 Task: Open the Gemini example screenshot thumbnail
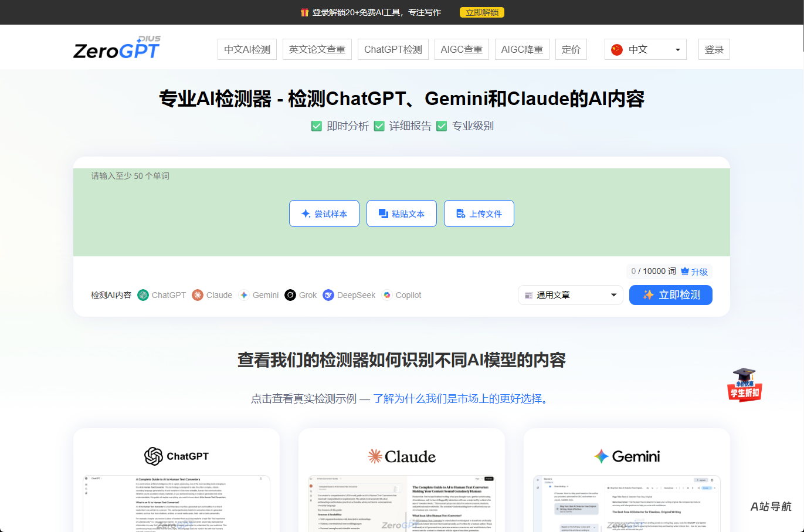click(627, 503)
